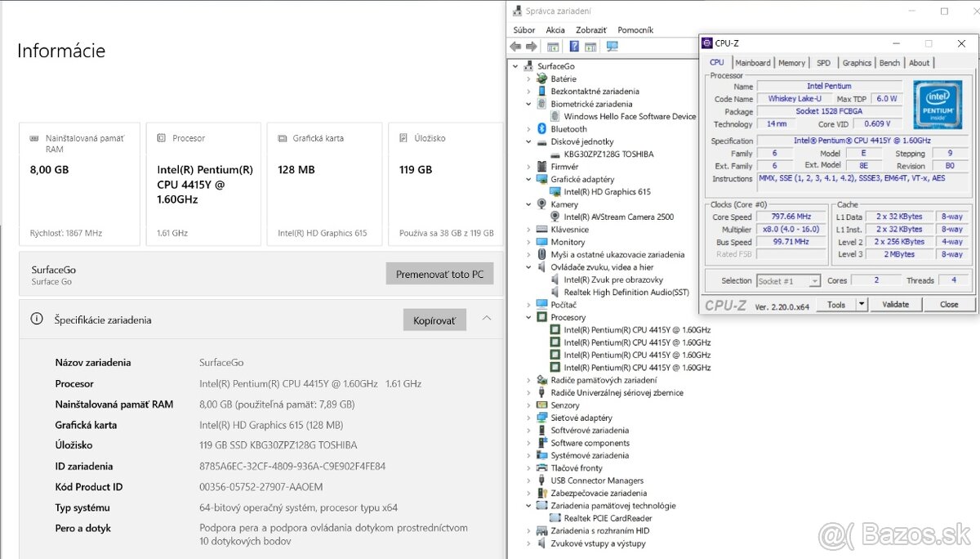
Task: Click the USB Connector Managers icon
Action: pos(542,481)
